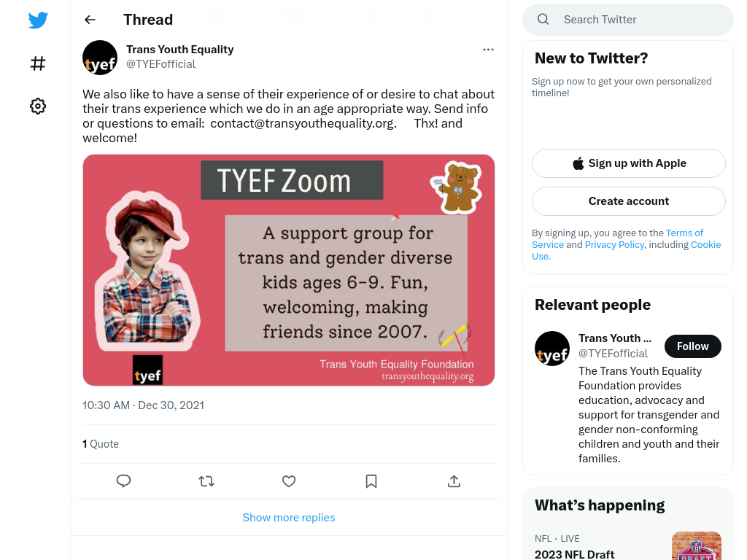The image size is (747, 560).
Task: Follow Trans Youth Equality in Relevant people
Action: (x=693, y=346)
